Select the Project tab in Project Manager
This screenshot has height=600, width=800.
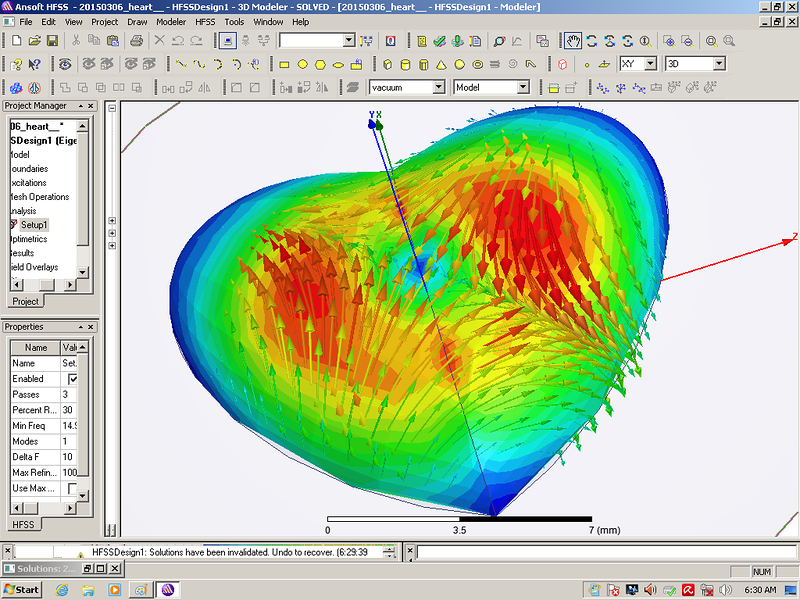click(26, 301)
